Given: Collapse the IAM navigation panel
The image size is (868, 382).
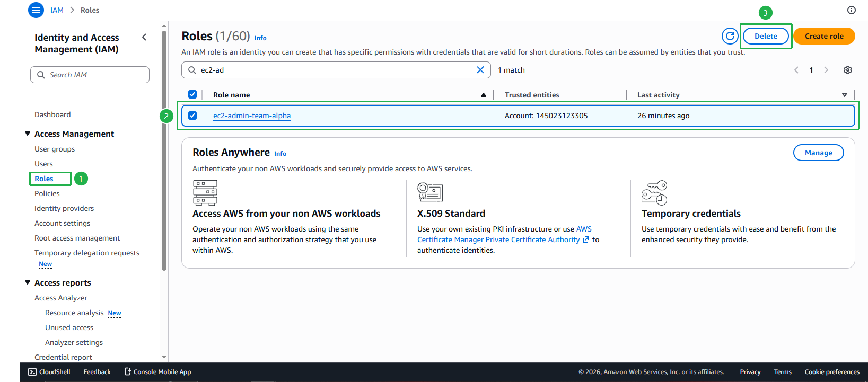Looking at the screenshot, I should [x=144, y=37].
